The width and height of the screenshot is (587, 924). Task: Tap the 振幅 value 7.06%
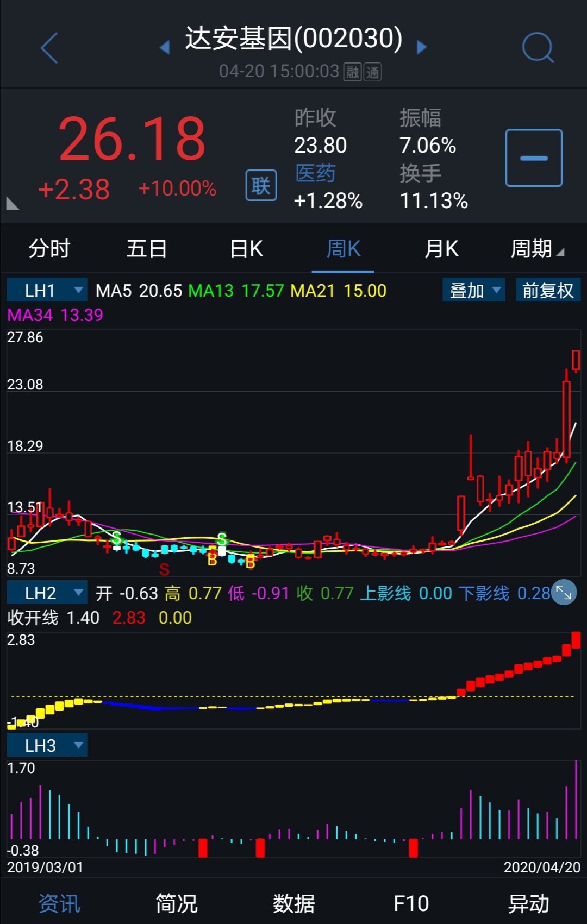click(428, 145)
